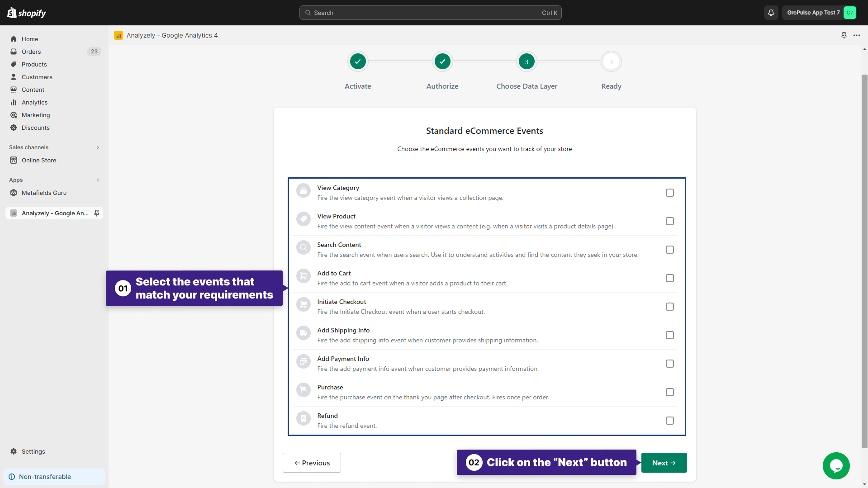Image resolution: width=868 pixels, height=488 pixels.
Task: Pin app using the header pin icon
Action: (x=844, y=35)
